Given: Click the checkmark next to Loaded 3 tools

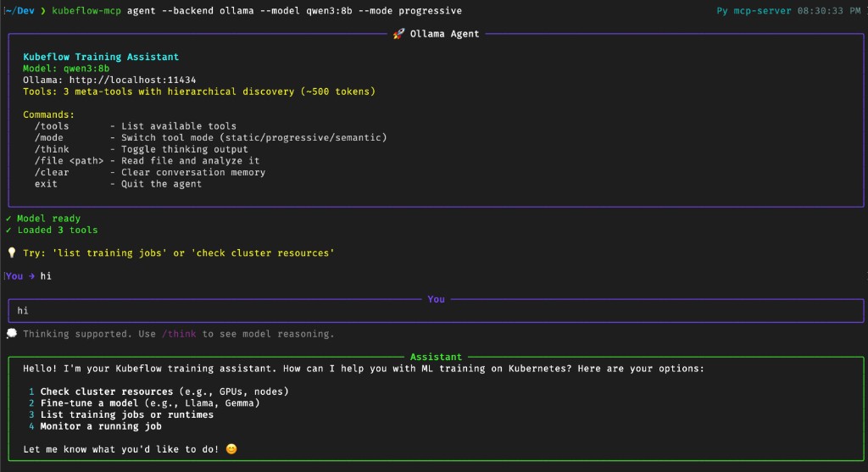Looking at the screenshot, I should [8, 230].
